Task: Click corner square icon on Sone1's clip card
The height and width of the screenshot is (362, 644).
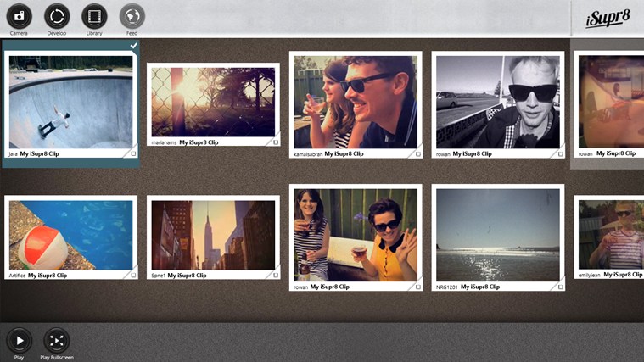Action: pos(276,276)
